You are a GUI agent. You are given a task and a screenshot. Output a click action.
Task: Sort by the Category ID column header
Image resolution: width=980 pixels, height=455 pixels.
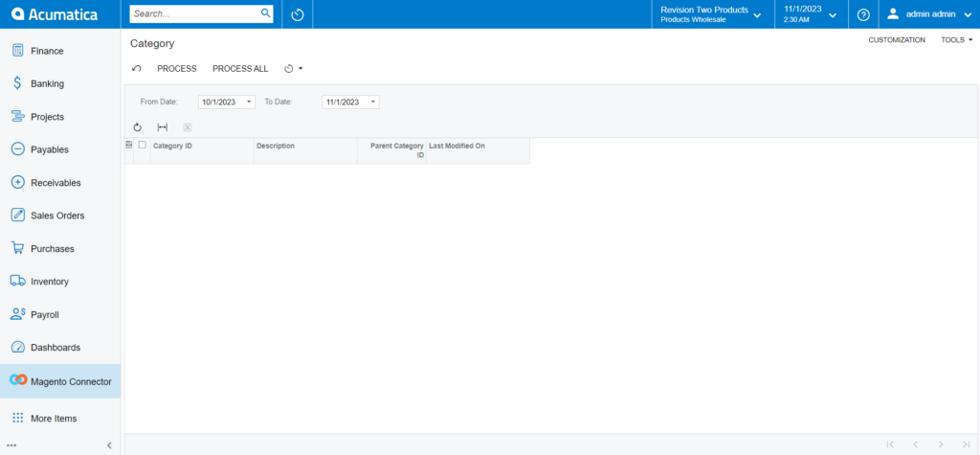pos(202,150)
